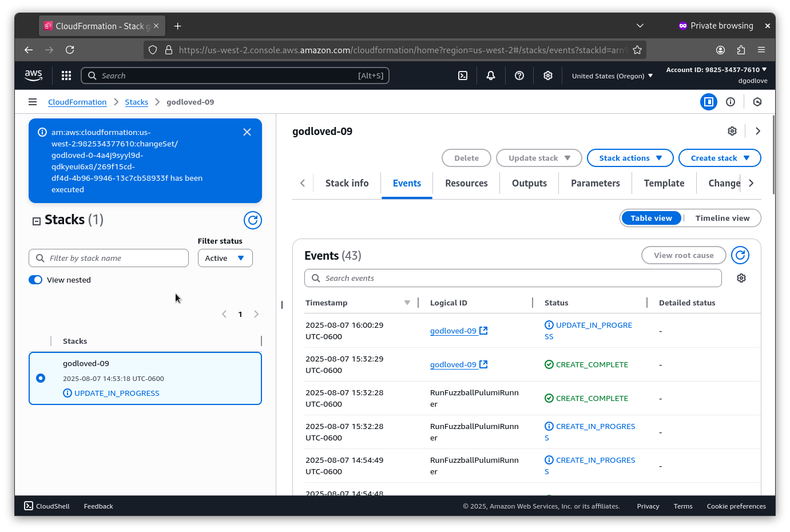Screen dimensions: 790x532
Task: Launch CloudShell from the top navigation bar
Action: tap(463, 76)
